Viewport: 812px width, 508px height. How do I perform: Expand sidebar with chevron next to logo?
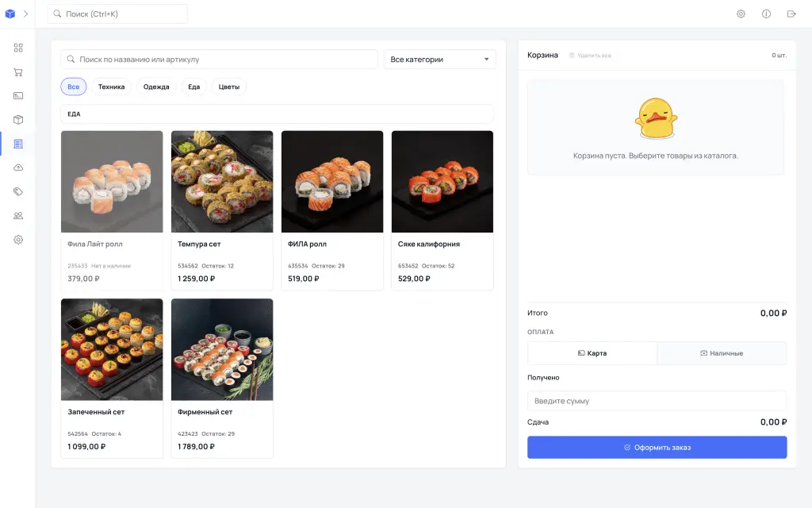pyautogui.click(x=25, y=14)
